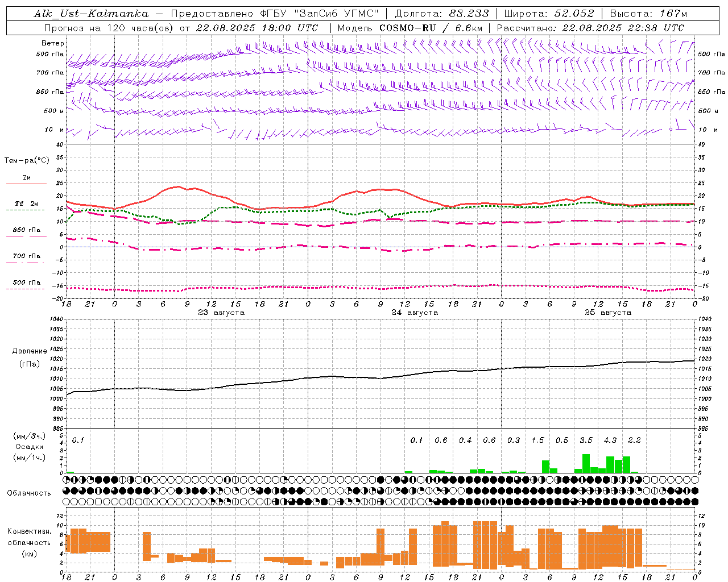
Task: Click the Давление pressure panel label
Action: click(30, 351)
